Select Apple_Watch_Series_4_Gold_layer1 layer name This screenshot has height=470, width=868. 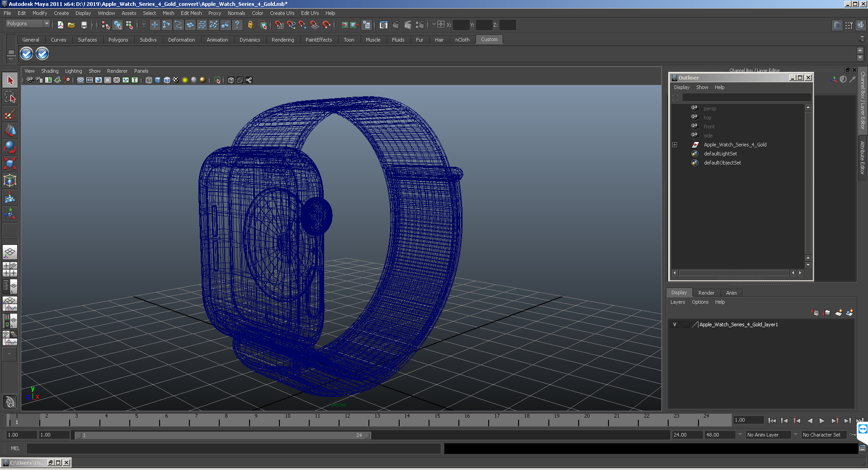(x=739, y=324)
